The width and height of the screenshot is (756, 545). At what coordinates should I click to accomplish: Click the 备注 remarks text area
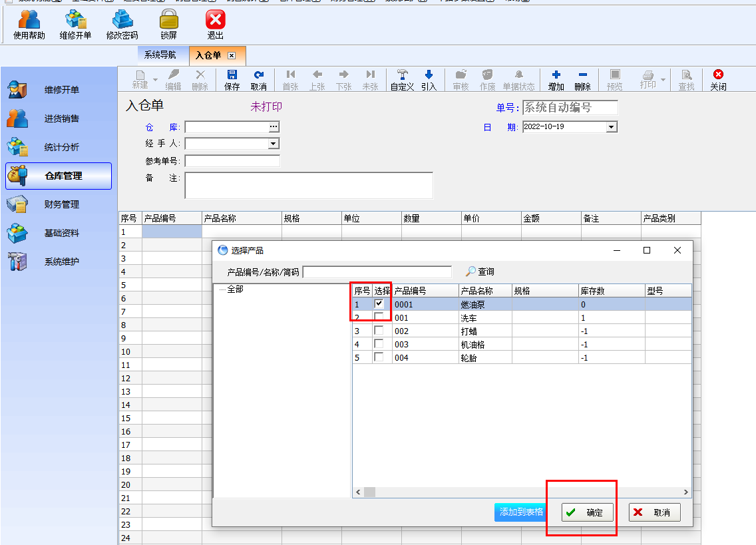tap(309, 186)
